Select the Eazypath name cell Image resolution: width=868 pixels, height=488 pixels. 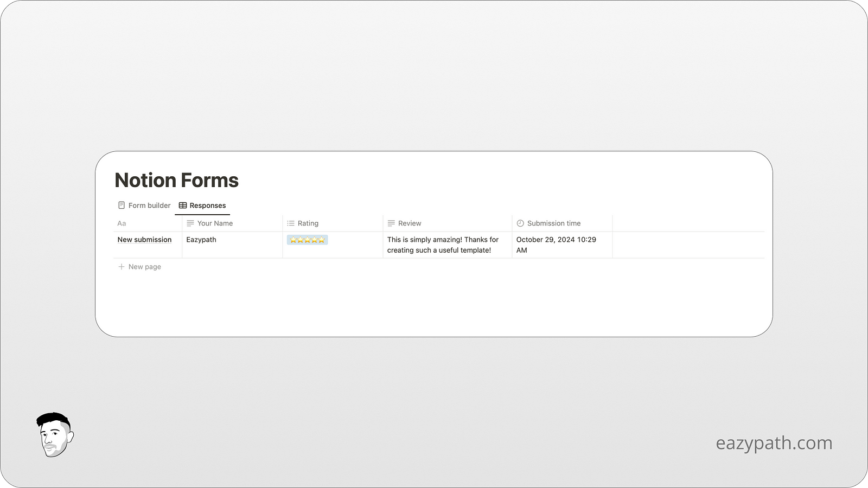tap(201, 240)
